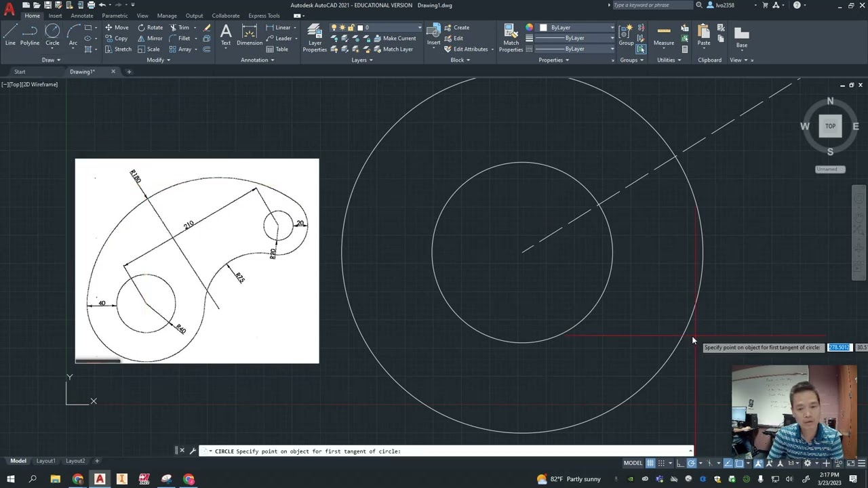Image resolution: width=868 pixels, height=488 pixels.
Task: Click the Erase tool icon
Action: point(207,28)
